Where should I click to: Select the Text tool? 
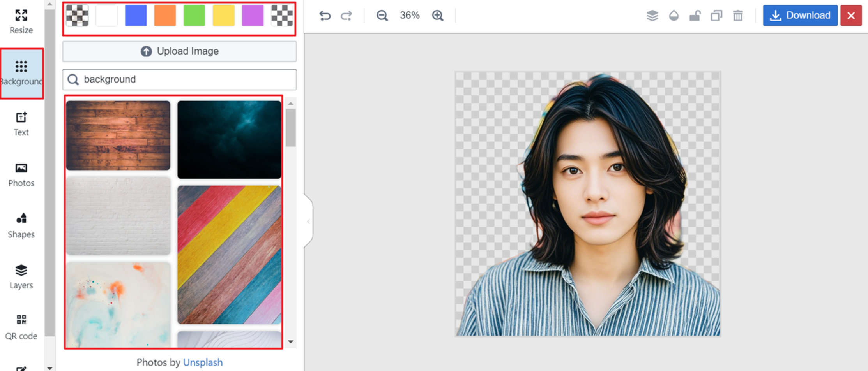point(21,124)
